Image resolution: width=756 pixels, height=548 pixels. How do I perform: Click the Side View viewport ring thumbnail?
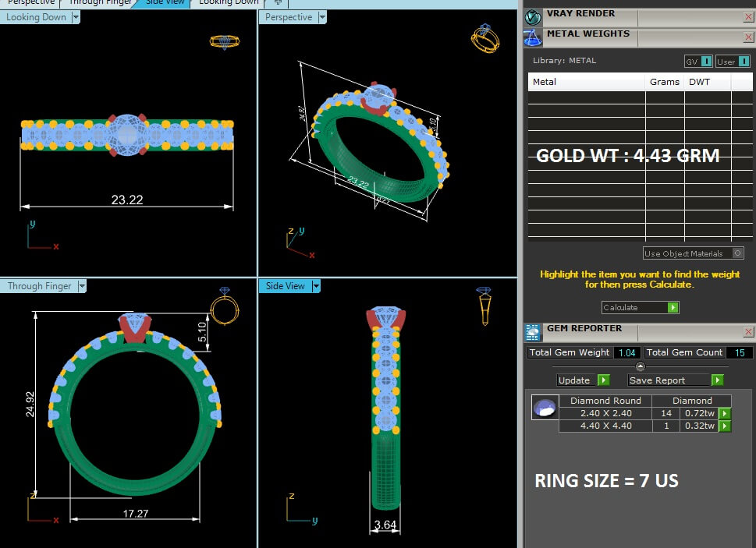[484, 305]
